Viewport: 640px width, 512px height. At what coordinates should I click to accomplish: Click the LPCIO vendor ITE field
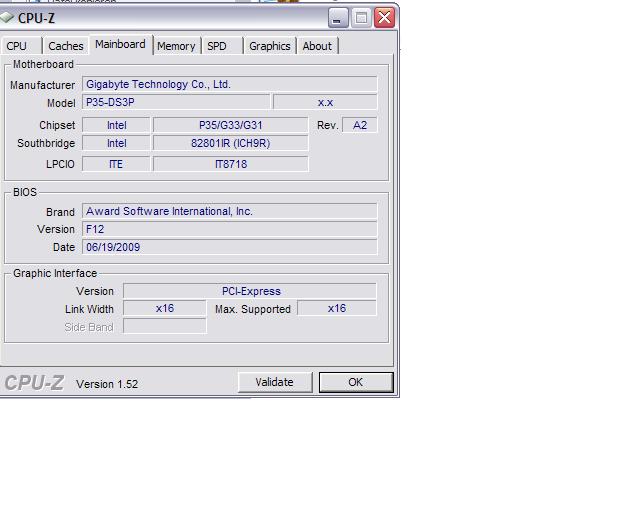click(x=116, y=164)
